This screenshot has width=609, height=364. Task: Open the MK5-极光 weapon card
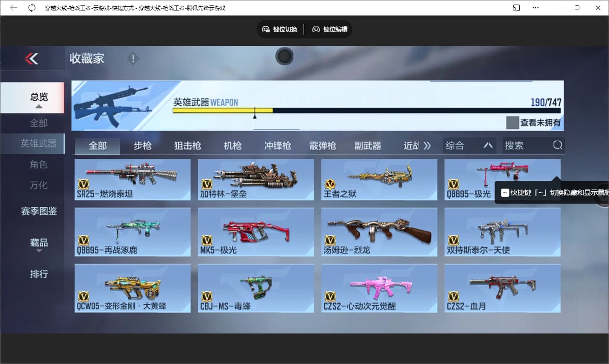(x=256, y=232)
